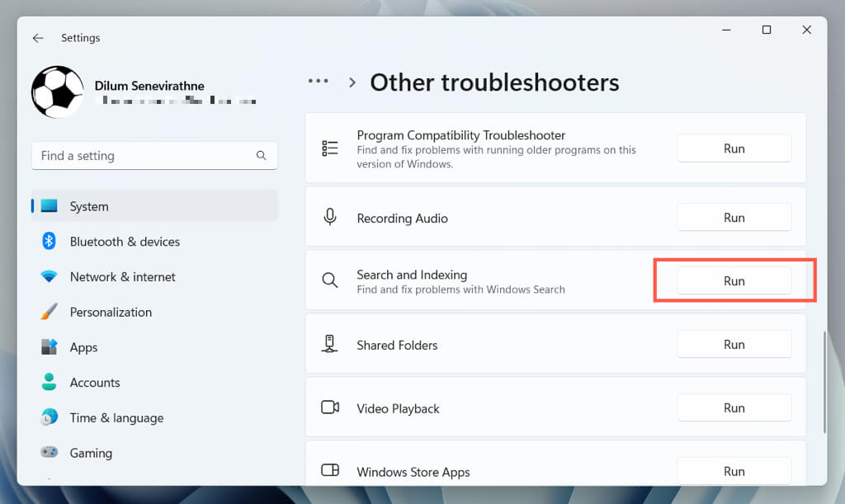
Task: Click the Video Playback camera icon
Action: pyautogui.click(x=330, y=407)
